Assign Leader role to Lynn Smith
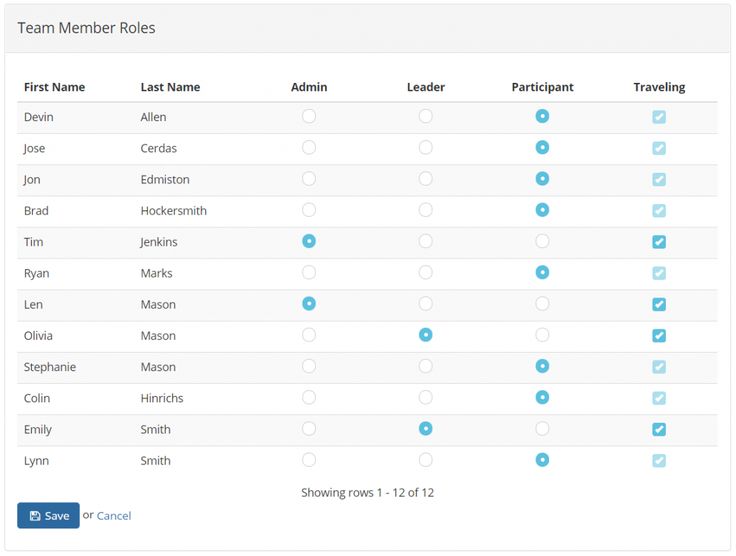 426,460
